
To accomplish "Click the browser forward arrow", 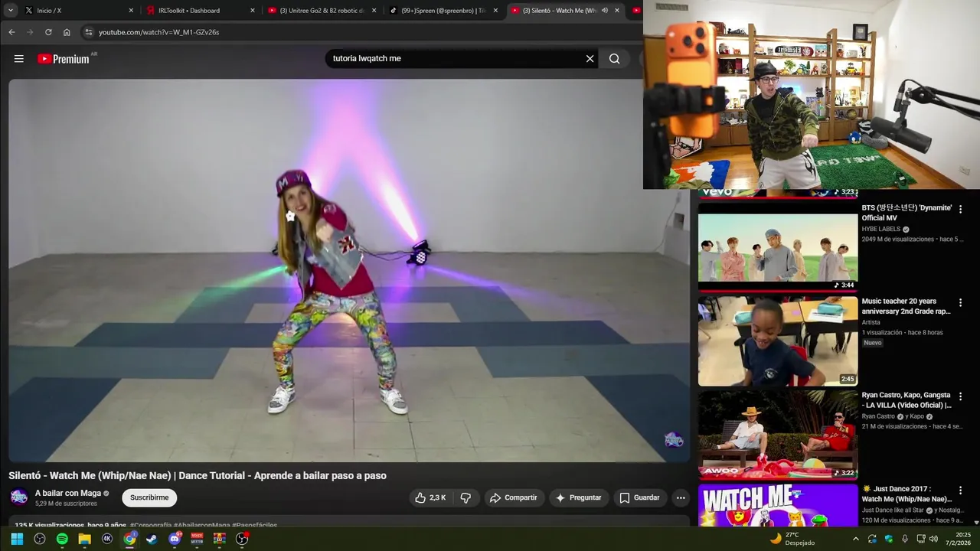I will [x=30, y=32].
